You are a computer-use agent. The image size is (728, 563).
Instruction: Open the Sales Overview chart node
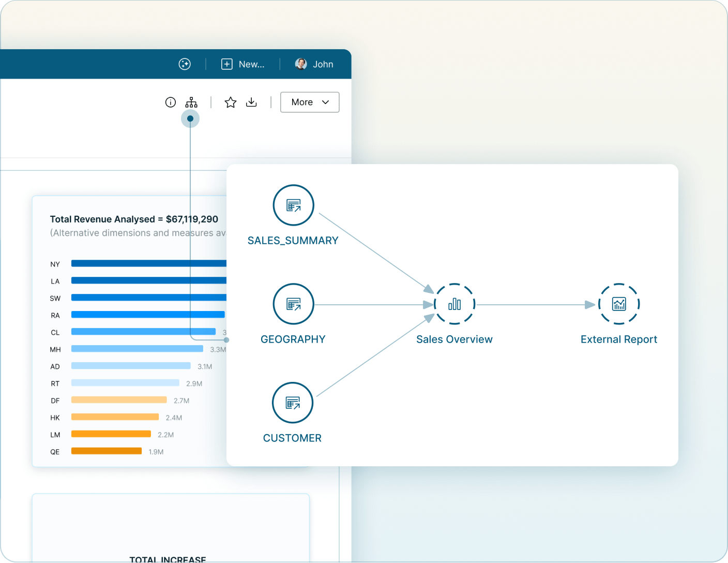pos(454,304)
